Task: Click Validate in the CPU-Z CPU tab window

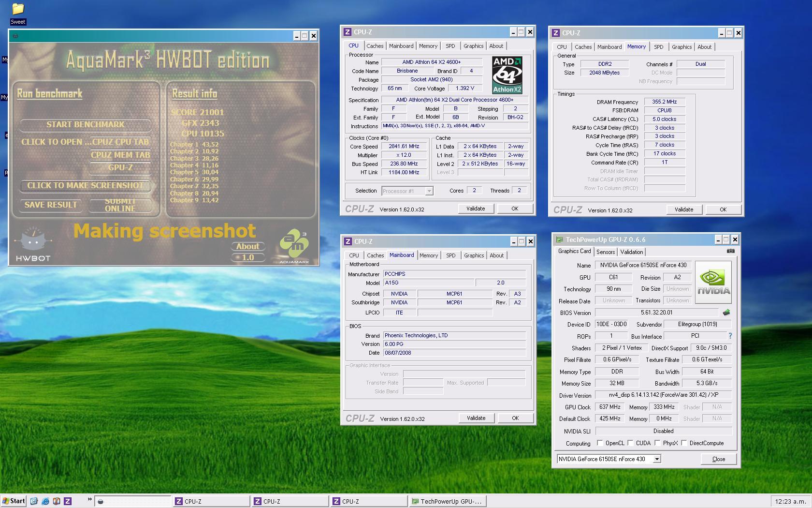Action: click(476, 209)
